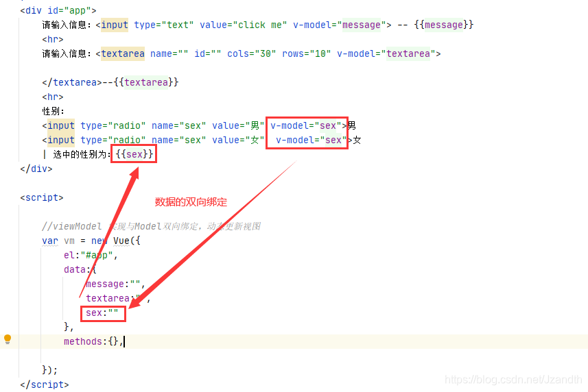Click the //viewModel comment line

click(151, 227)
